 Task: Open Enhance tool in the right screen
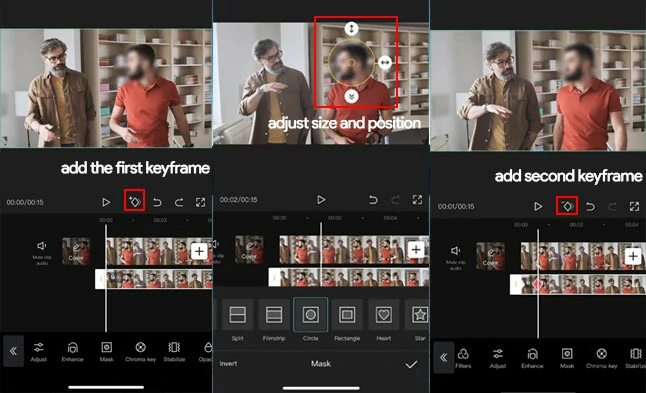tap(532, 358)
